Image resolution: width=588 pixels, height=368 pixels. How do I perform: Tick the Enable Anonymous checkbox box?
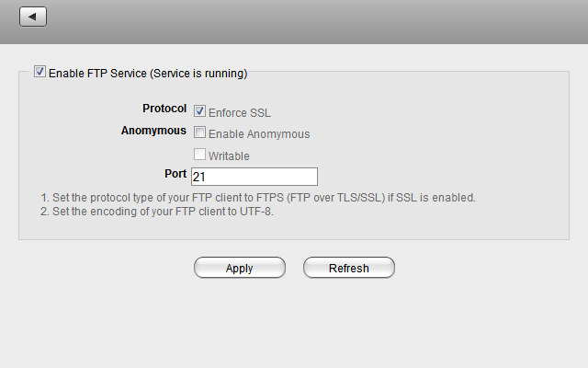[x=199, y=132]
